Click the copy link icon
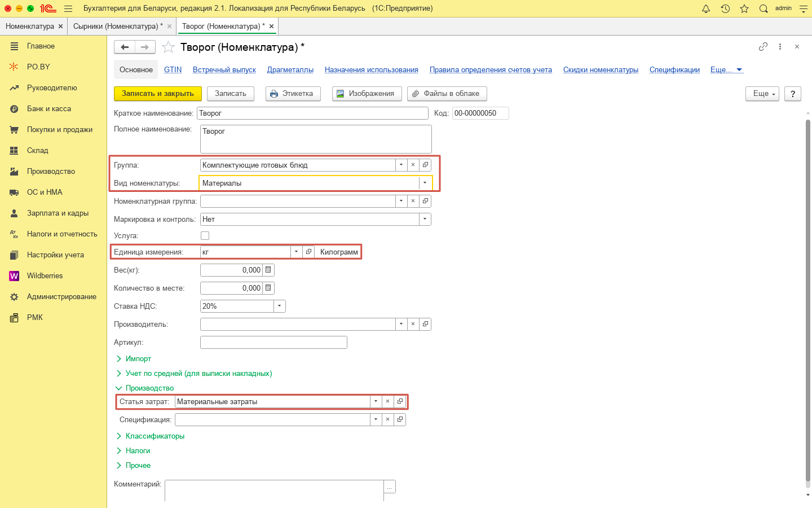This screenshot has width=812, height=508. [x=763, y=47]
